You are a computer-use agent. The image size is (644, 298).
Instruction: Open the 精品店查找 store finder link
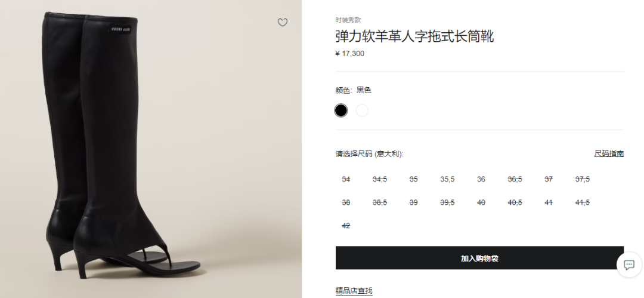(x=354, y=291)
